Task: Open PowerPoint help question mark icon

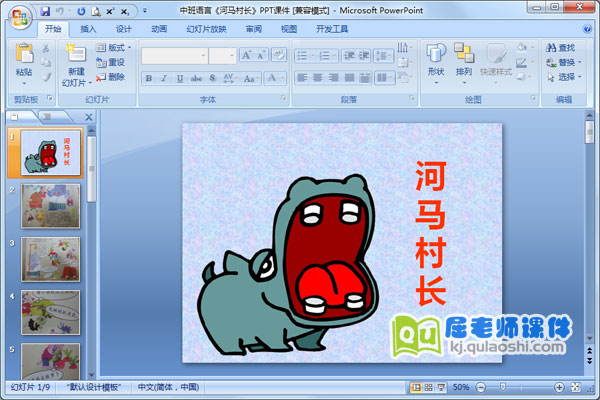Action: (x=587, y=29)
